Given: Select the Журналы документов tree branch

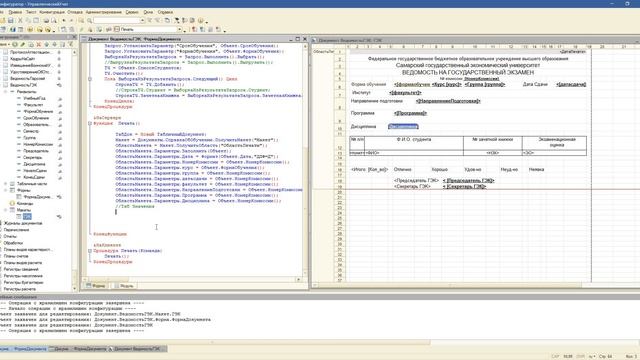Looking at the screenshot, I should click(23, 223).
